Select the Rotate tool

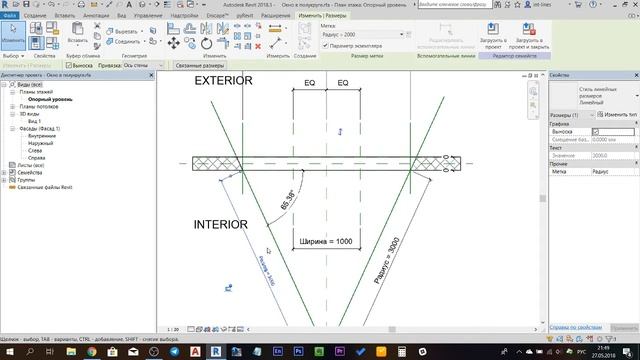pos(206,43)
